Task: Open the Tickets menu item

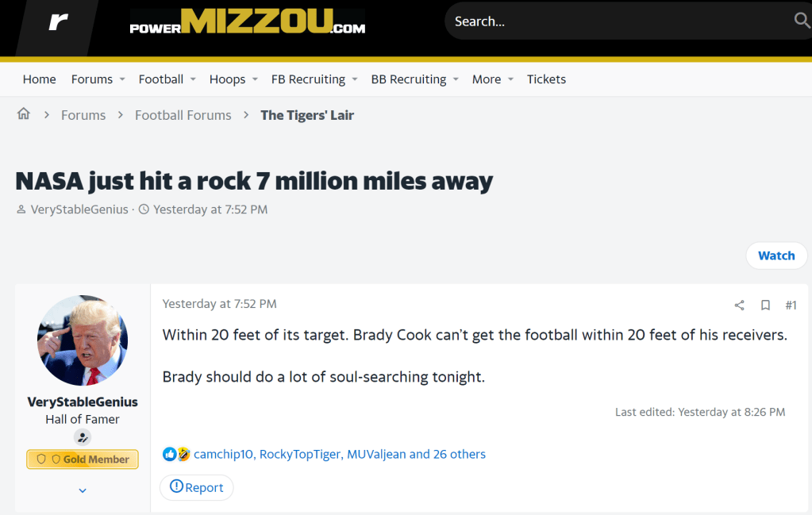Action: point(546,79)
